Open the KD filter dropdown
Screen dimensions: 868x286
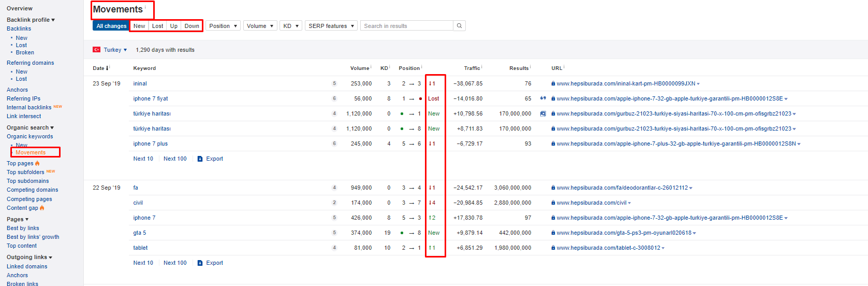(x=291, y=26)
